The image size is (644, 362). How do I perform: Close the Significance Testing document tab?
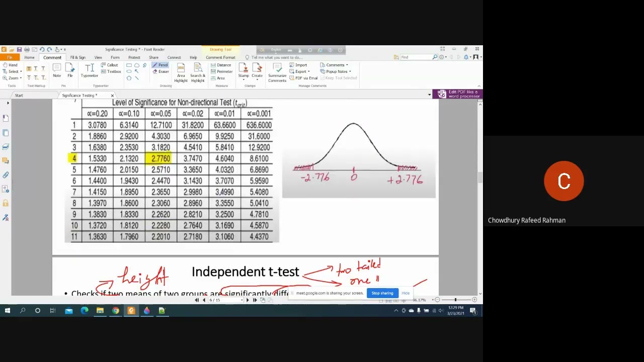tap(112, 96)
